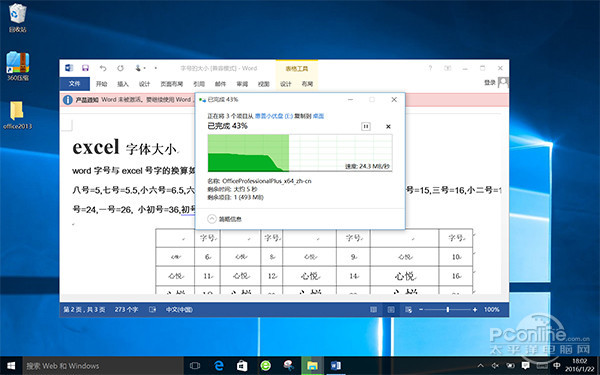Select the office2013 folder on the desktop
The width and height of the screenshot is (600, 375).
pyautogui.click(x=18, y=115)
